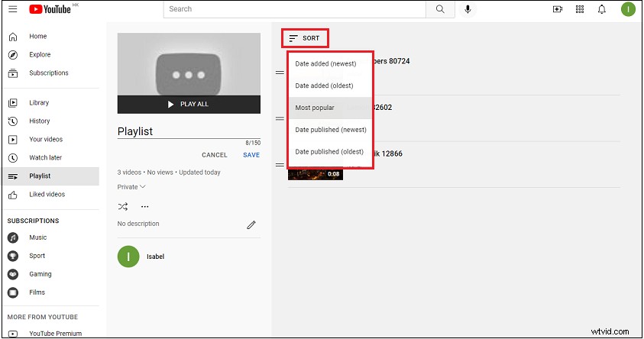
Task: Click the History clock icon
Action: click(13, 121)
